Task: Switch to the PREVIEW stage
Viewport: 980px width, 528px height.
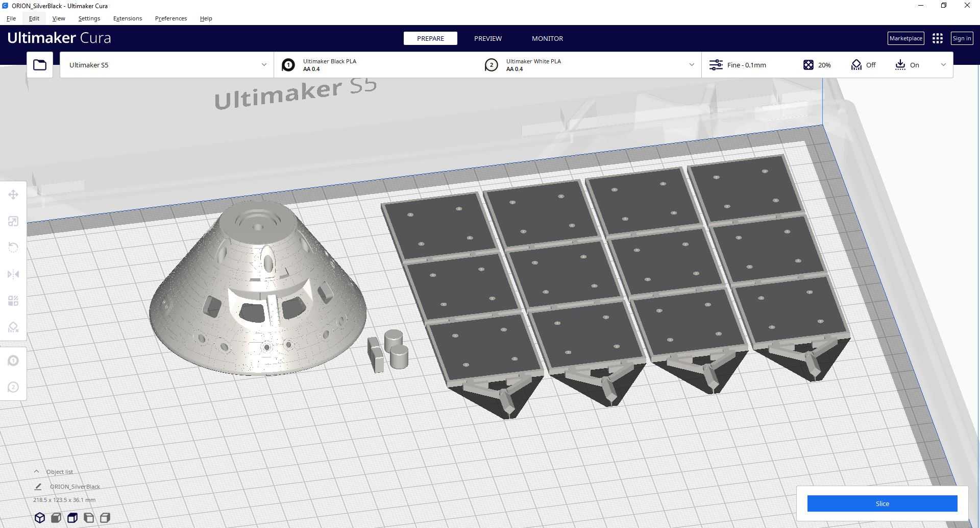Action: pyautogui.click(x=488, y=38)
